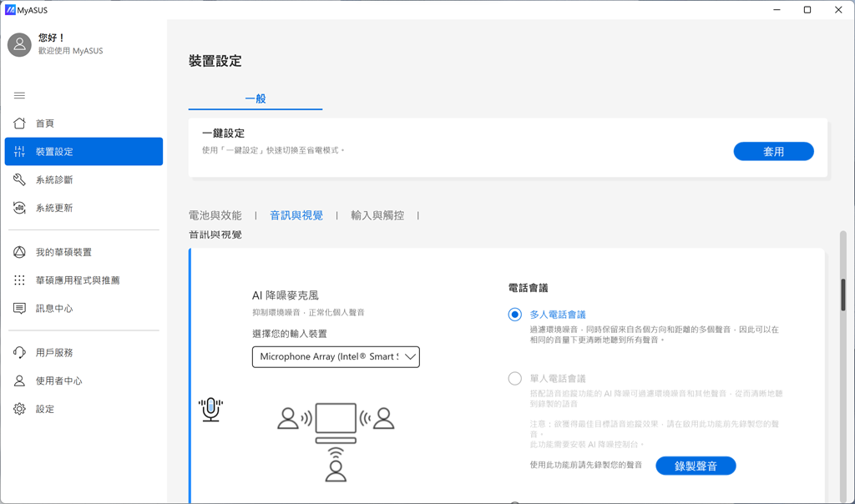Jump to 輸入與觸控 section

tap(377, 215)
